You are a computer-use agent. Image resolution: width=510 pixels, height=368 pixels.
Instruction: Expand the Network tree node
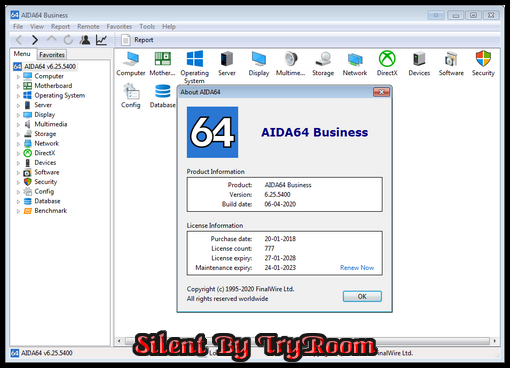(18, 144)
